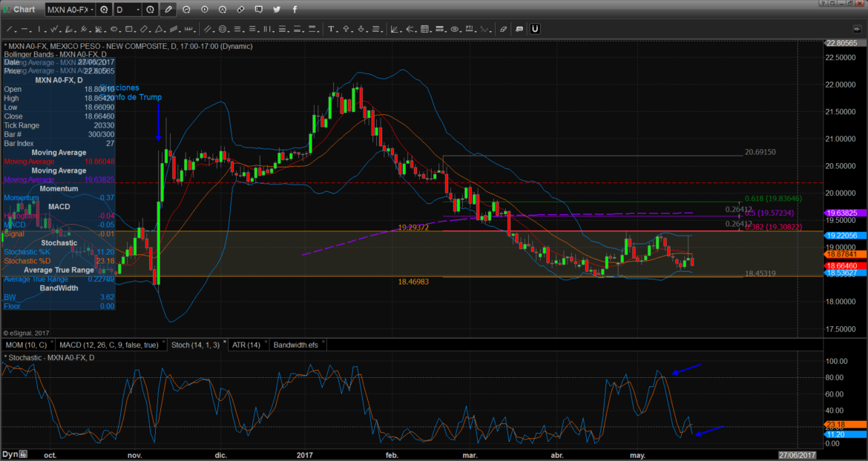This screenshot has height=461, width=868.
Task: Click the 18.46983 support level label
Action: coord(413,282)
